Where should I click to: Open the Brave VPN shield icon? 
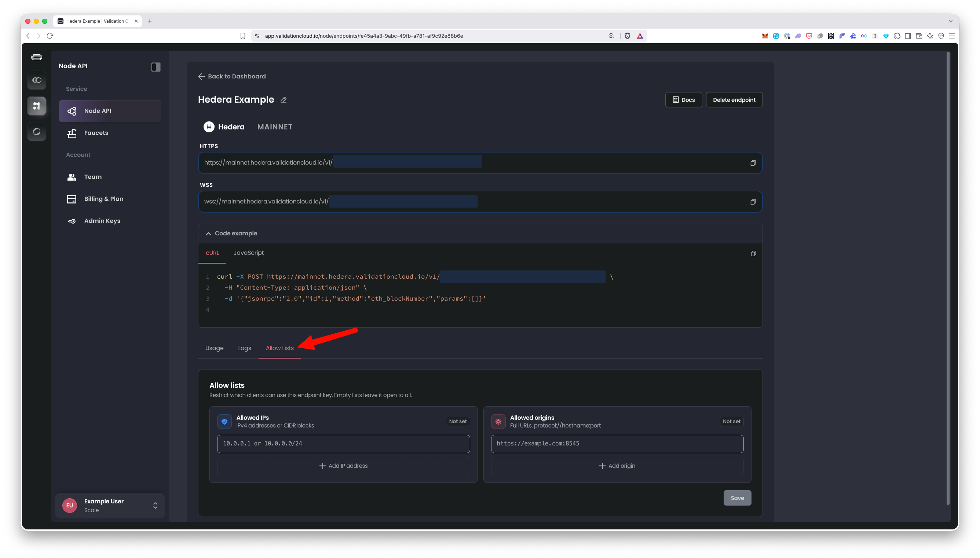(x=941, y=36)
